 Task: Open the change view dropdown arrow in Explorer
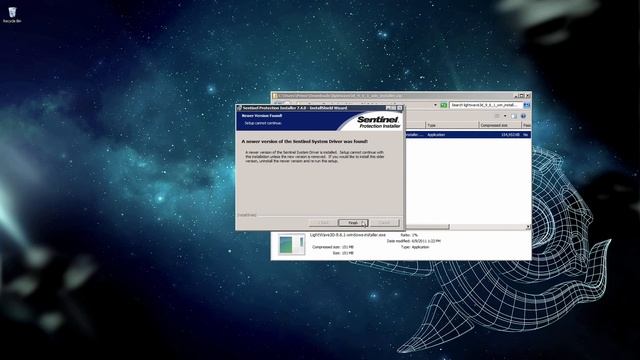(x=505, y=116)
